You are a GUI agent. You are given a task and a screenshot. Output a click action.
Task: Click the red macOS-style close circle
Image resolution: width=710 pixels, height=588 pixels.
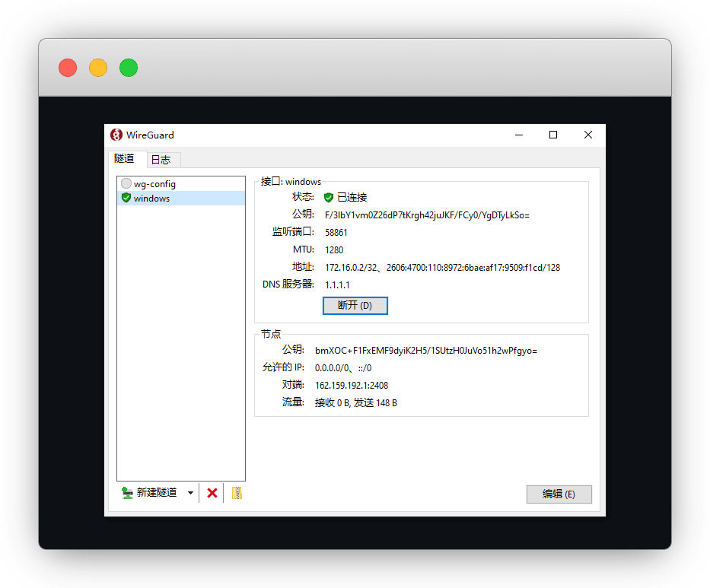coord(68,68)
